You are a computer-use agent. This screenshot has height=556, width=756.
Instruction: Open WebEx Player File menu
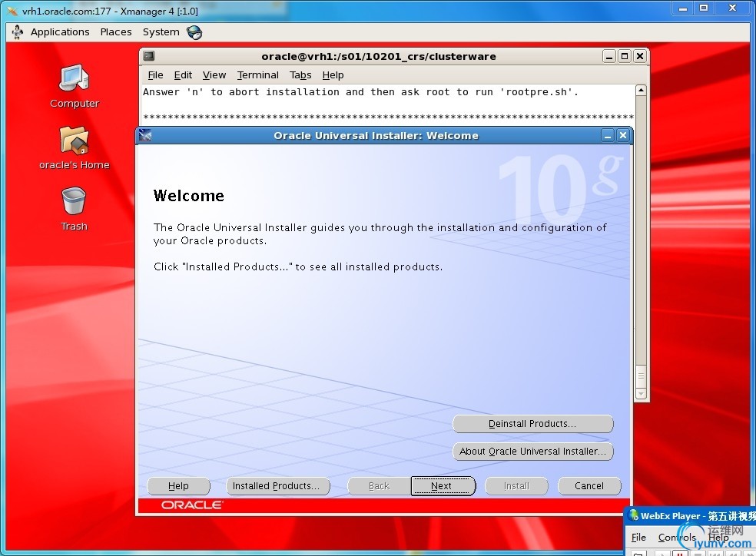(x=638, y=537)
